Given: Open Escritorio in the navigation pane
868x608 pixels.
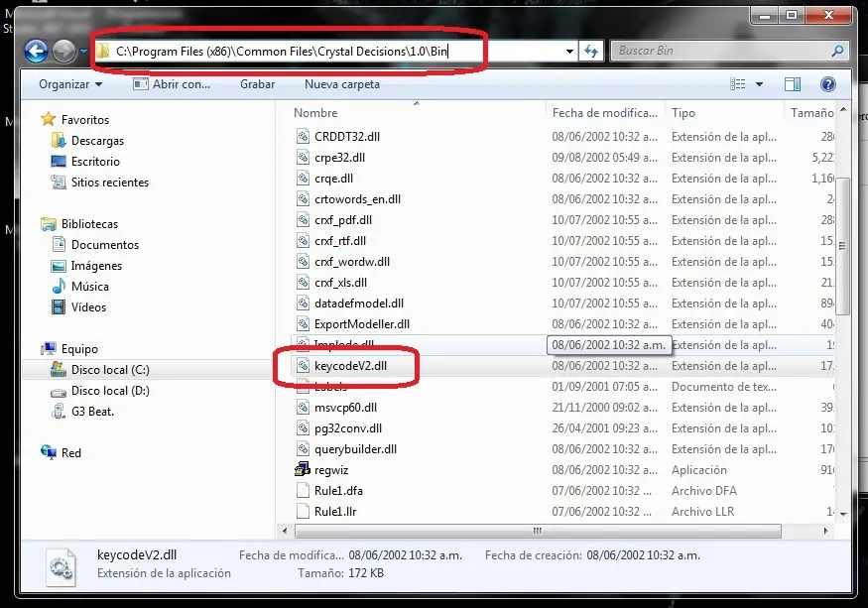Looking at the screenshot, I should [95, 162].
